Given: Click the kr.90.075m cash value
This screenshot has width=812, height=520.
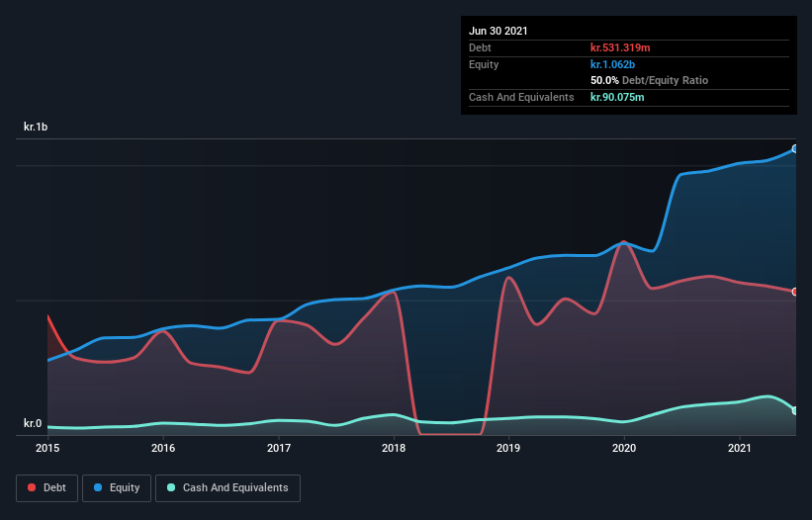Looking at the screenshot, I should point(617,97).
